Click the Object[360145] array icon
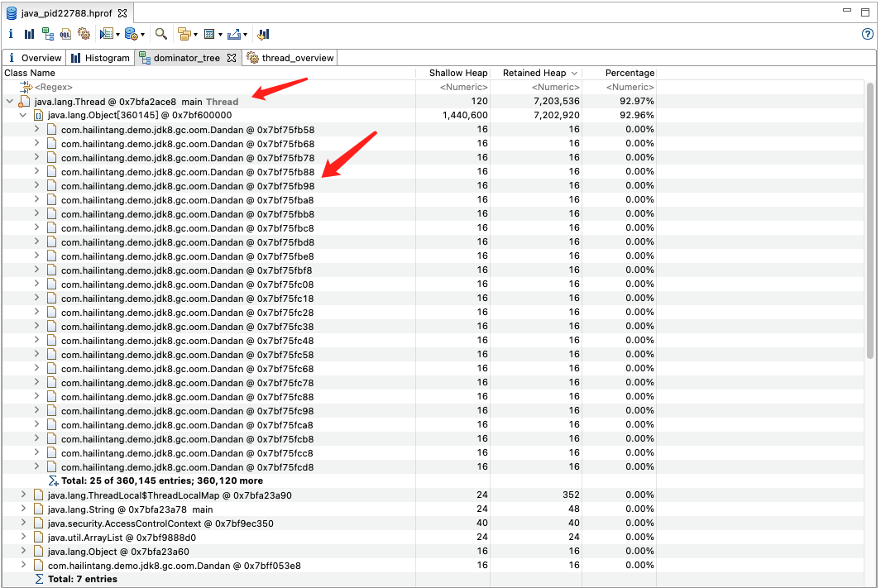 (x=38, y=116)
